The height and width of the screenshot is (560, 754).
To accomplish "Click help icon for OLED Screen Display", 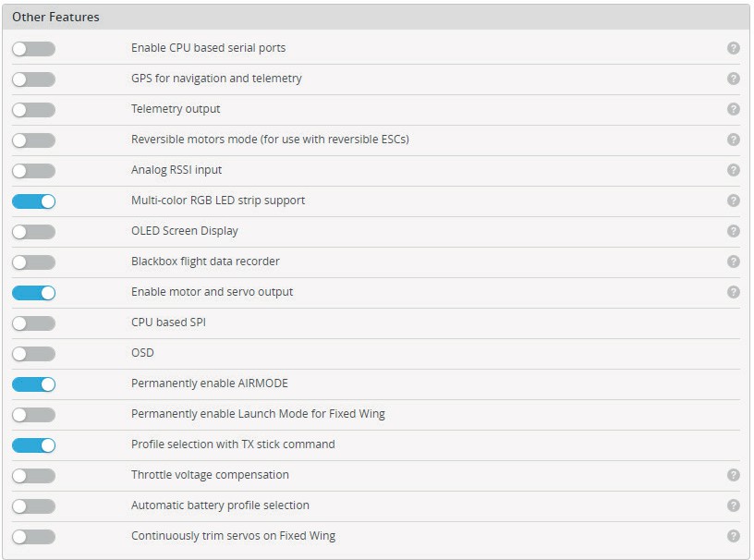I will tap(734, 231).
